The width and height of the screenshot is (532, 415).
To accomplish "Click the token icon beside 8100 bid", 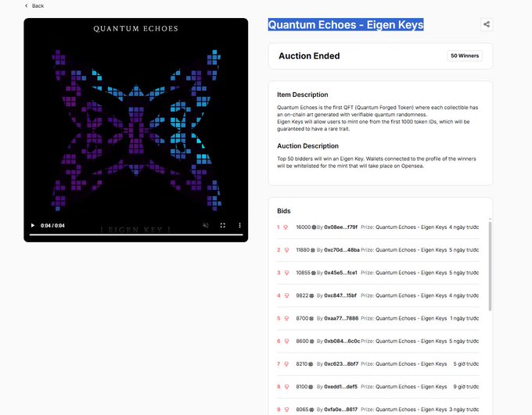I will pyautogui.click(x=311, y=387).
